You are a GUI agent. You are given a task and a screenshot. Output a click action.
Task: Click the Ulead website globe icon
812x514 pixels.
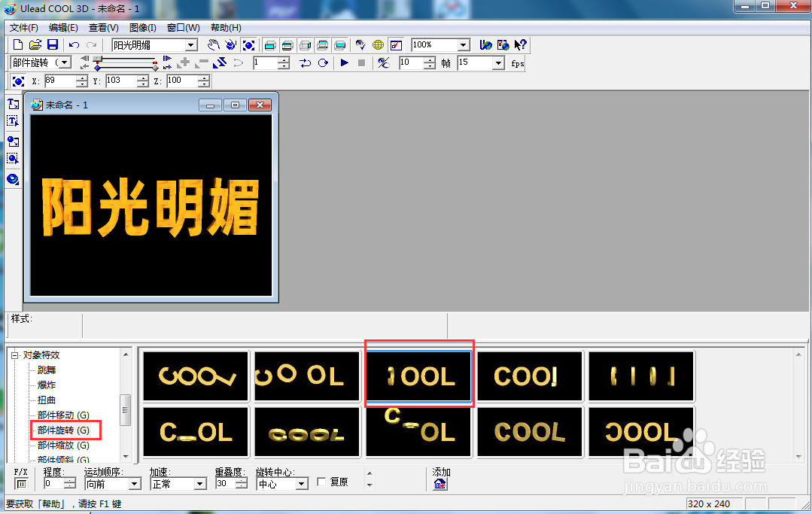coord(485,45)
